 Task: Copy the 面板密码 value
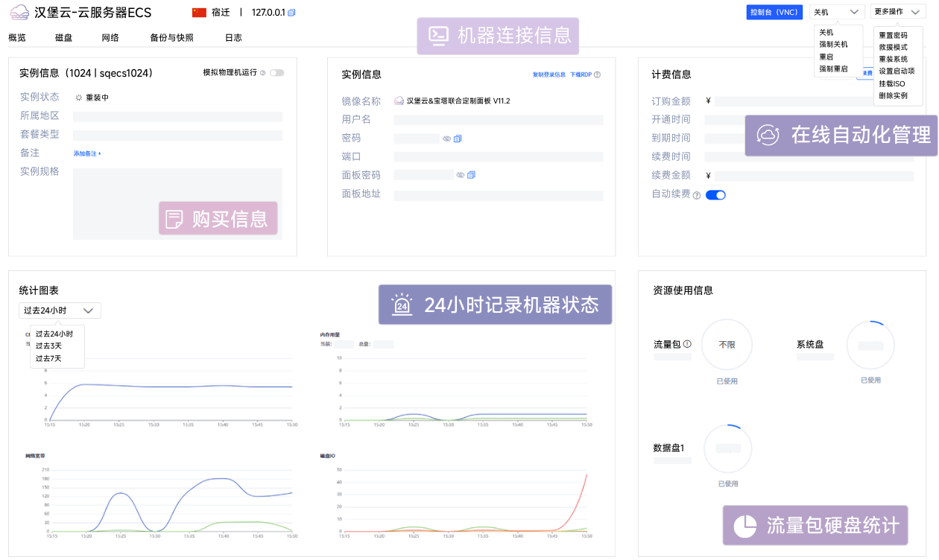(472, 174)
